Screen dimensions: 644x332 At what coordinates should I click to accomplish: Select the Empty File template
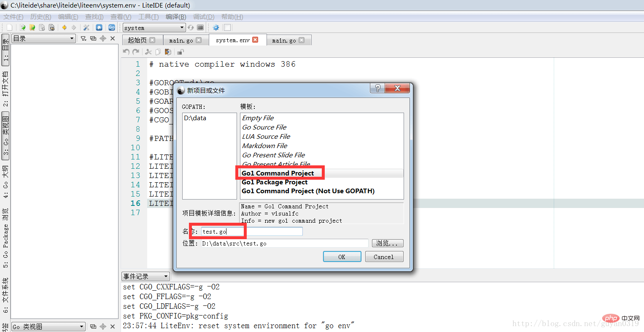[x=258, y=118]
